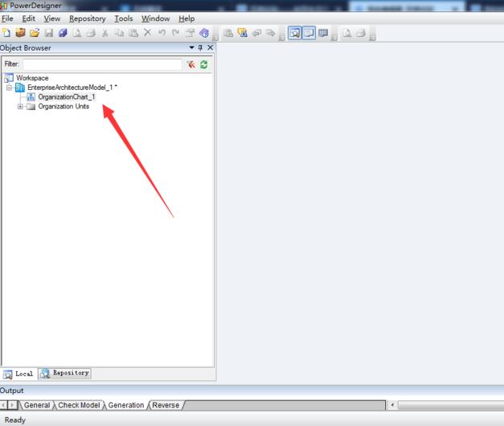Click the Properties toolbar icon
The height and width of the screenshot is (426, 504).
click(x=190, y=33)
